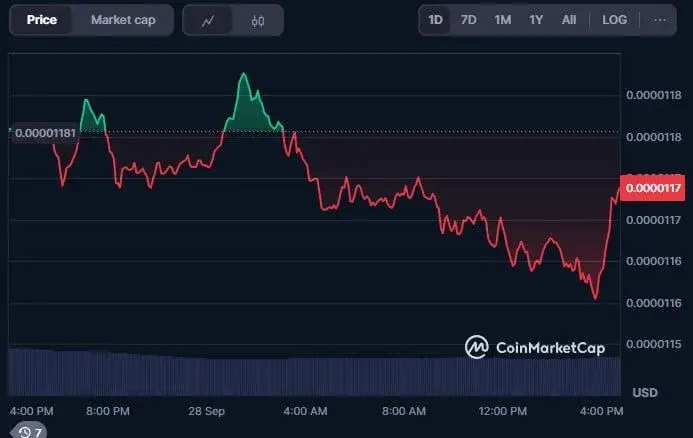The height and width of the screenshot is (438, 693).
Task: Open the more options ellipsis menu
Action: click(x=660, y=20)
